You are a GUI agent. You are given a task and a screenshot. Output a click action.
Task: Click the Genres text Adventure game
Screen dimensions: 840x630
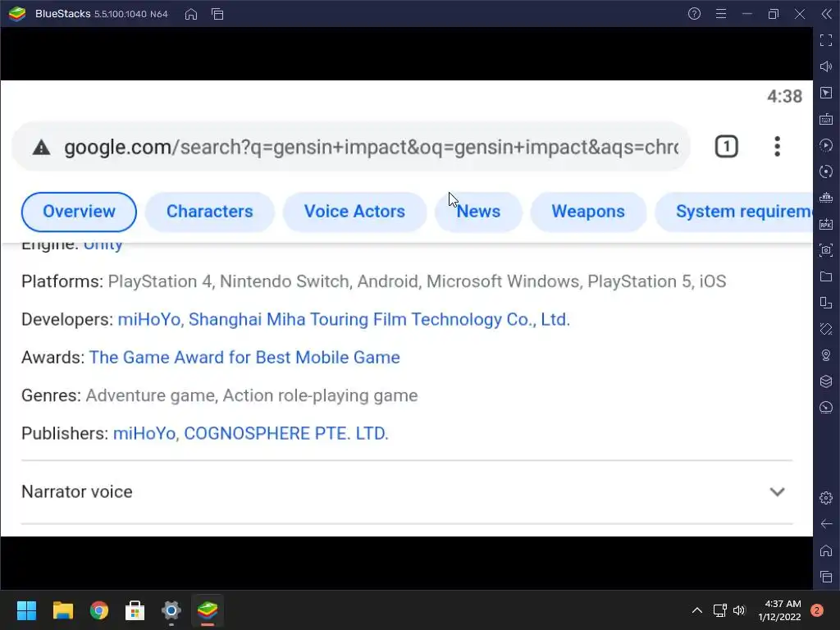click(151, 396)
